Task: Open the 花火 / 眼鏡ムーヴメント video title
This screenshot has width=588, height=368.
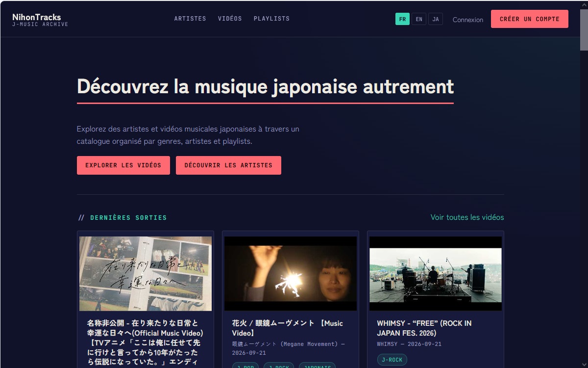Action: click(x=288, y=328)
